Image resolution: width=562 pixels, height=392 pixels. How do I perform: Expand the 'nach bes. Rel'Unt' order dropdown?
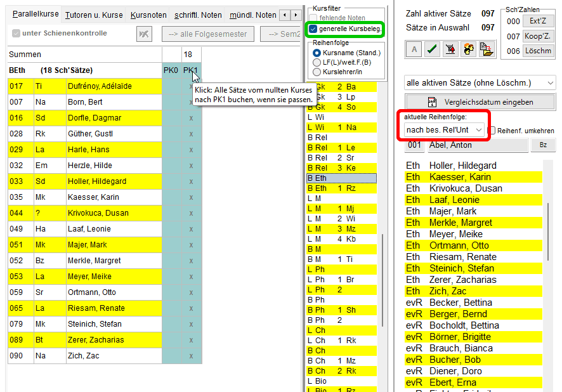[445, 130]
